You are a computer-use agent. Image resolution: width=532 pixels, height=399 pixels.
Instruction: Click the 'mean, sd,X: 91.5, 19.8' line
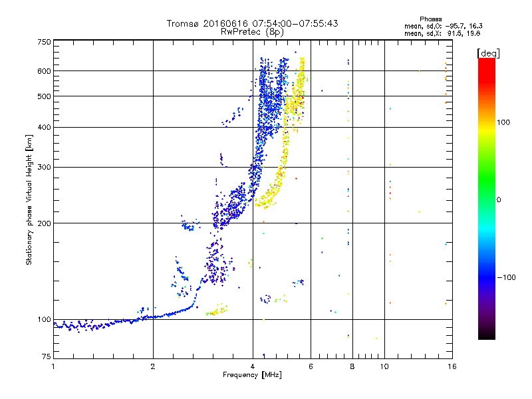(442, 33)
